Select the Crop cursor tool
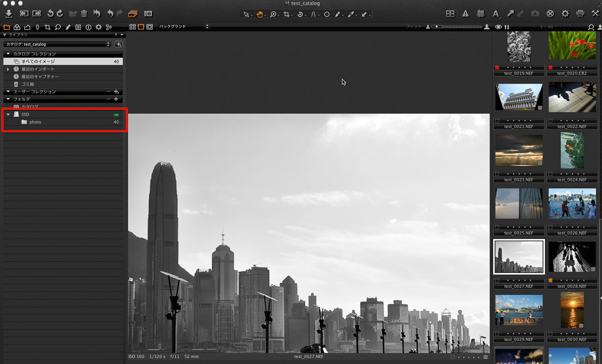Viewport: 602px width, 364px height. pos(287,14)
